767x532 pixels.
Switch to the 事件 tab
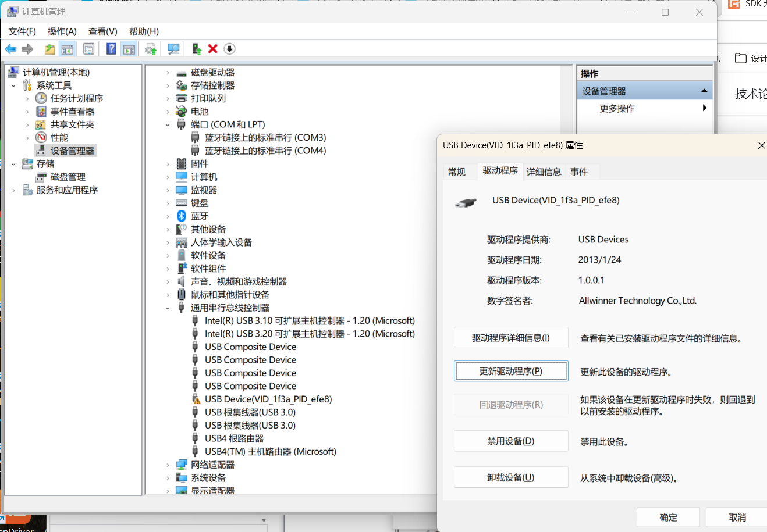(579, 172)
